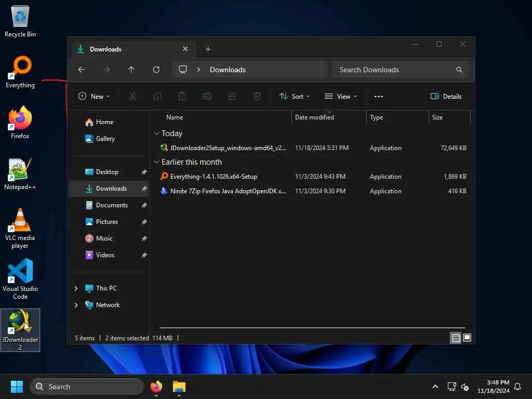The width and height of the screenshot is (532, 399).
Task: Go back with the back arrow
Action: [82, 70]
